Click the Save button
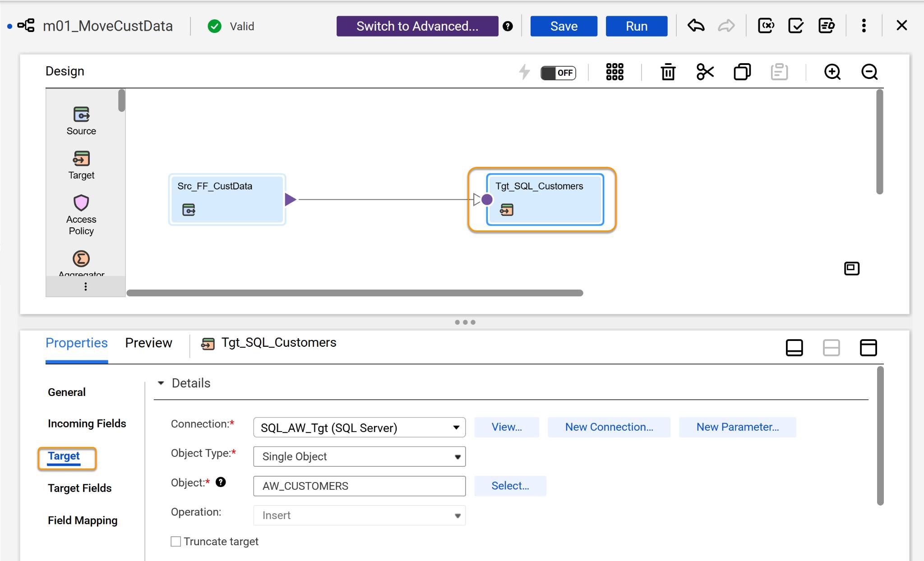This screenshot has width=924, height=561. click(x=564, y=26)
